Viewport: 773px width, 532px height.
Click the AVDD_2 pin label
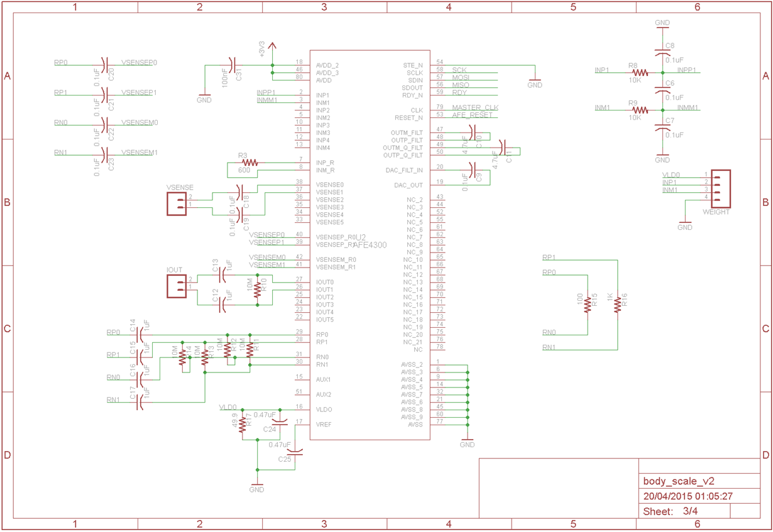pyautogui.click(x=327, y=65)
